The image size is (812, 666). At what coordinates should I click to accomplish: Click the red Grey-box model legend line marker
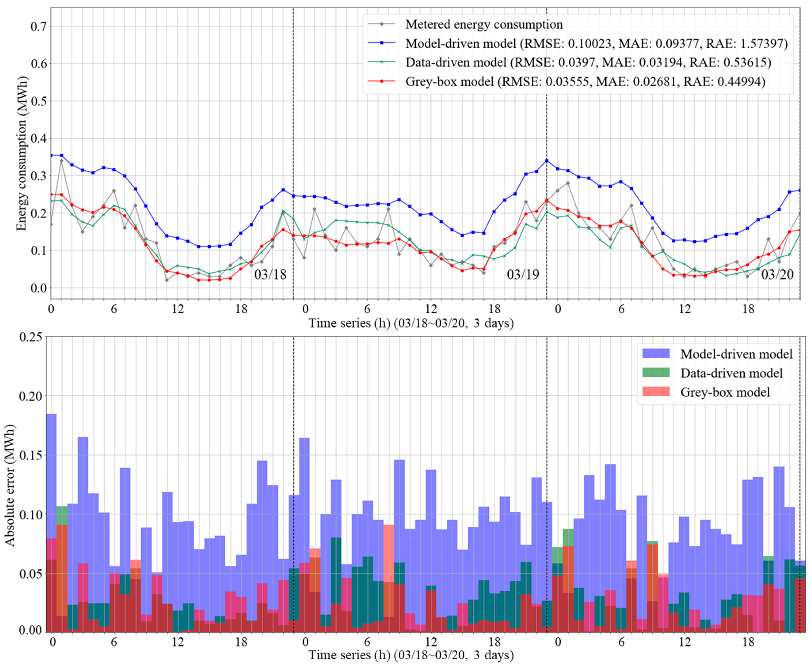pyautogui.click(x=382, y=81)
